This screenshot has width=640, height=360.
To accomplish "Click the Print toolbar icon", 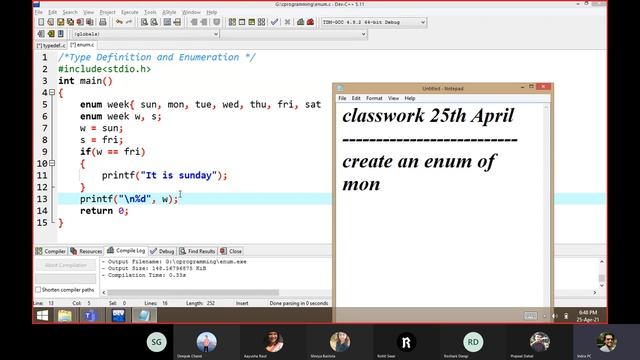I will point(103,22).
